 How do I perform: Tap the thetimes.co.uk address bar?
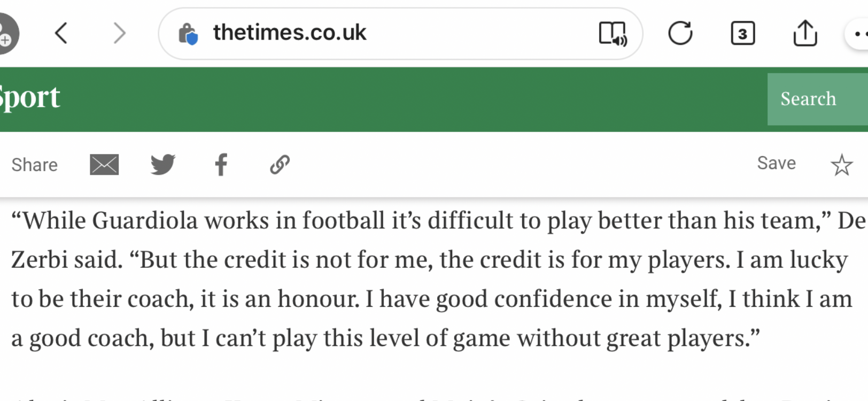400,34
